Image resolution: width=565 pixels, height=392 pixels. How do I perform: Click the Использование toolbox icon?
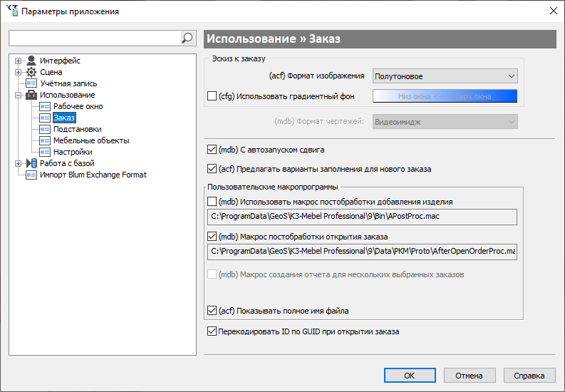(x=31, y=95)
